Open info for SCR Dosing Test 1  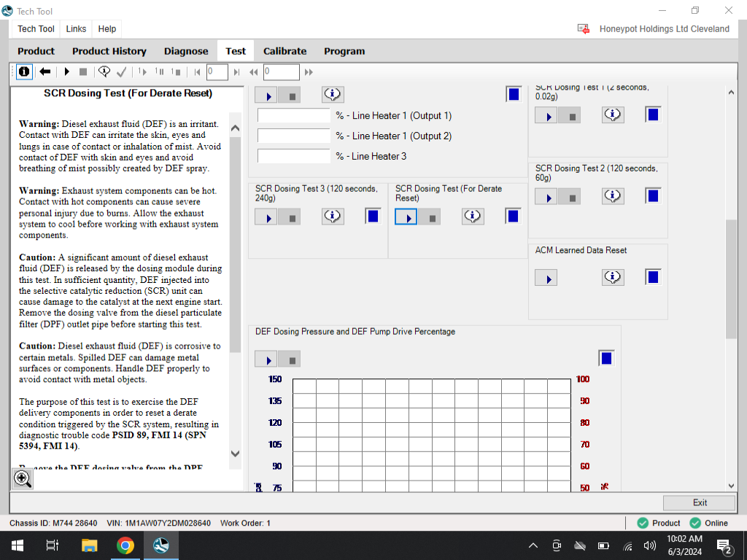tap(613, 114)
